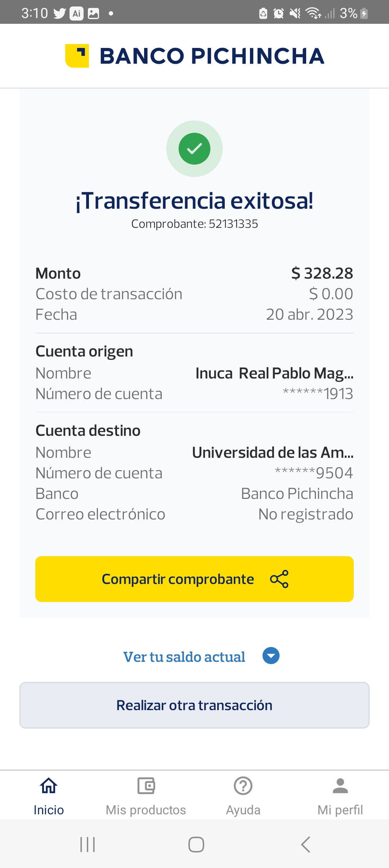Open the Android recent apps button
This screenshot has width=389, height=868.
[88, 844]
